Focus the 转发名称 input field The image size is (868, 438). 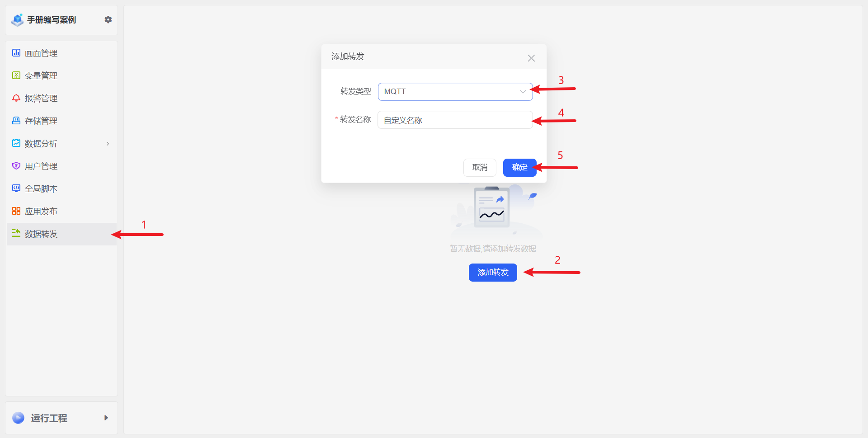[455, 120]
